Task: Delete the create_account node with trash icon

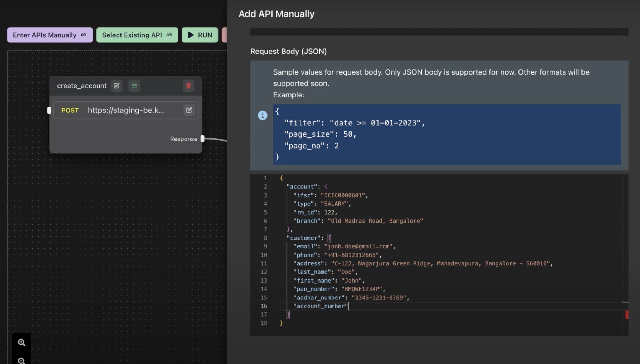Action: coord(188,86)
